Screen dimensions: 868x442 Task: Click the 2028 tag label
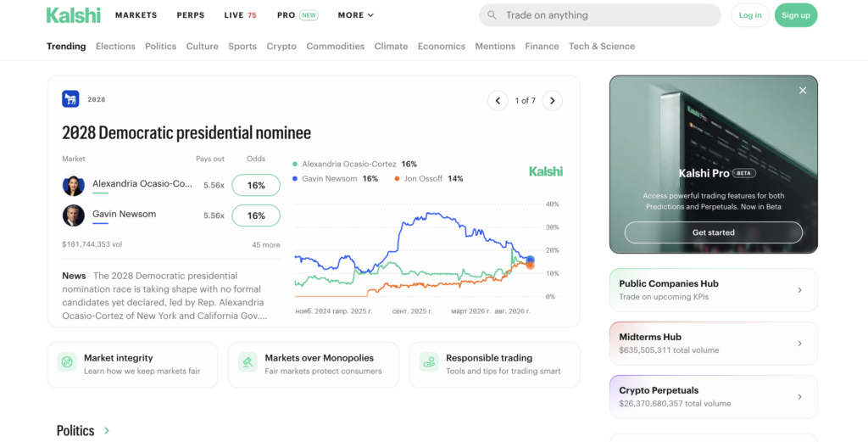[x=97, y=100]
